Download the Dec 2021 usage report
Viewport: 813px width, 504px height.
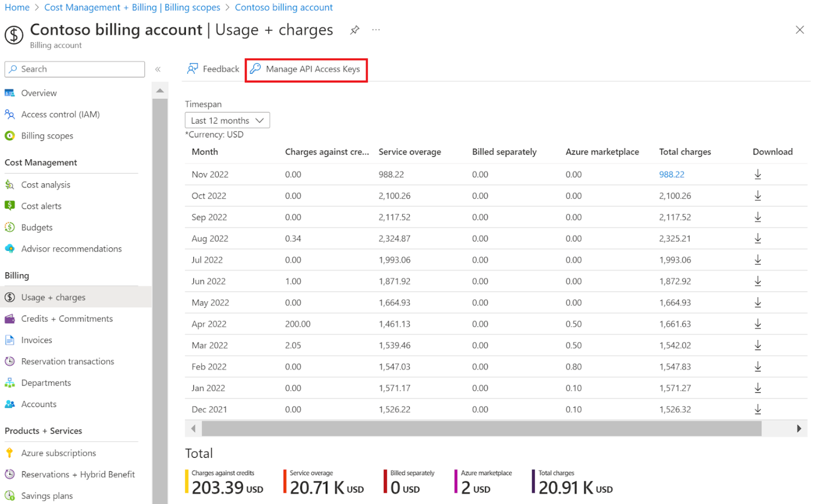coord(757,410)
